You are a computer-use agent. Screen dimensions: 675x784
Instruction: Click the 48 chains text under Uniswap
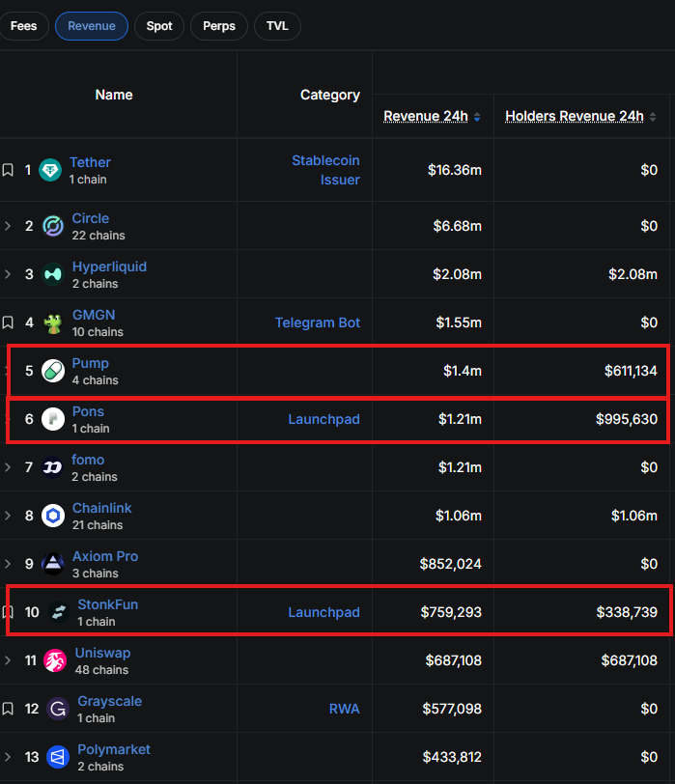pos(101,669)
